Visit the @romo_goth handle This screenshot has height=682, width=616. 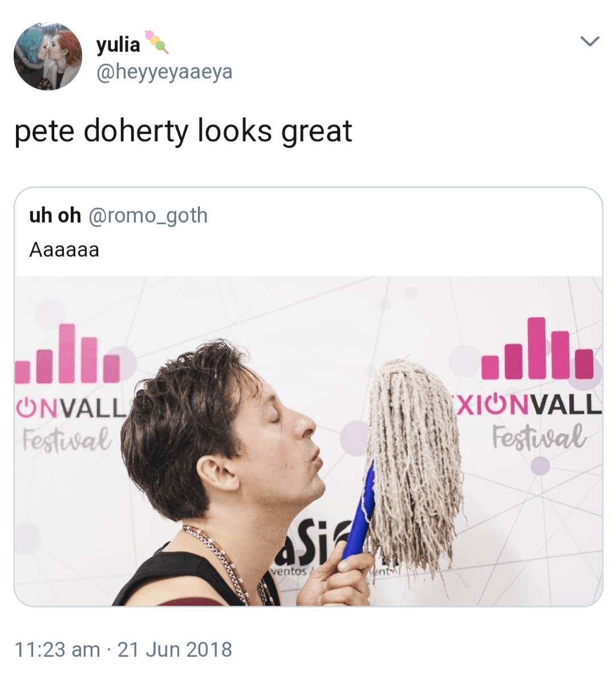[148, 216]
